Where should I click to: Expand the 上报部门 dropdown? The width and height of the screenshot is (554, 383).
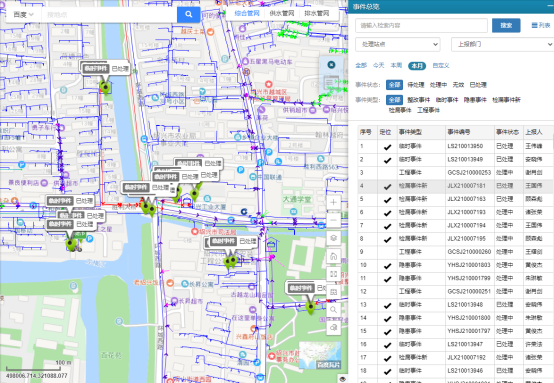[x=502, y=45]
